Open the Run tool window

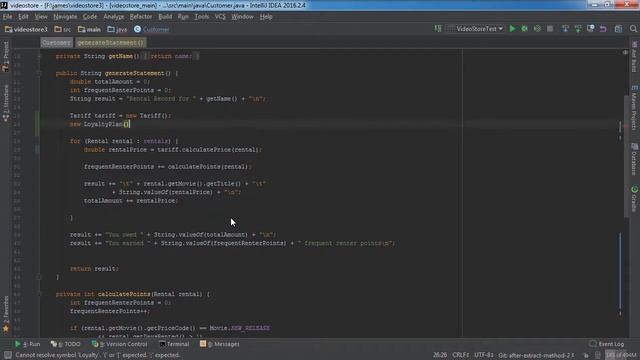click(27, 344)
